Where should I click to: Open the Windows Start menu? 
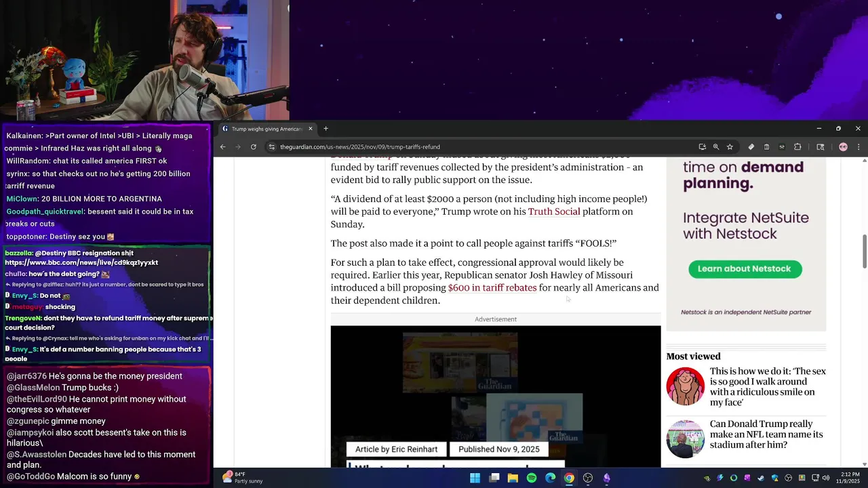[475, 478]
